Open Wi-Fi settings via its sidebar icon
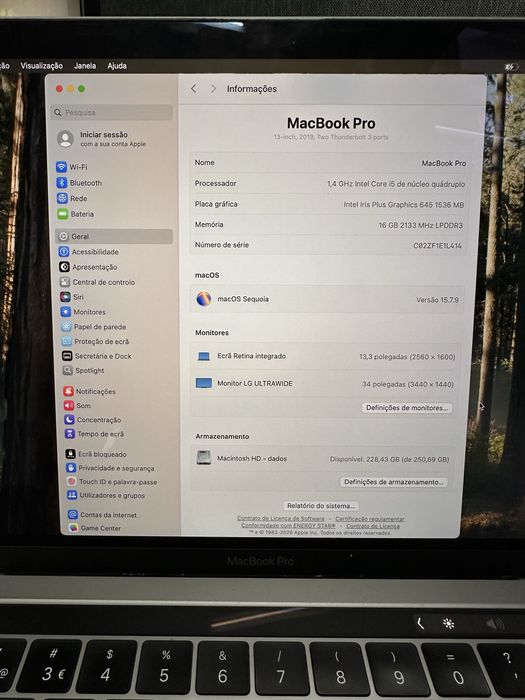This screenshot has height=700, width=525. [x=61, y=167]
